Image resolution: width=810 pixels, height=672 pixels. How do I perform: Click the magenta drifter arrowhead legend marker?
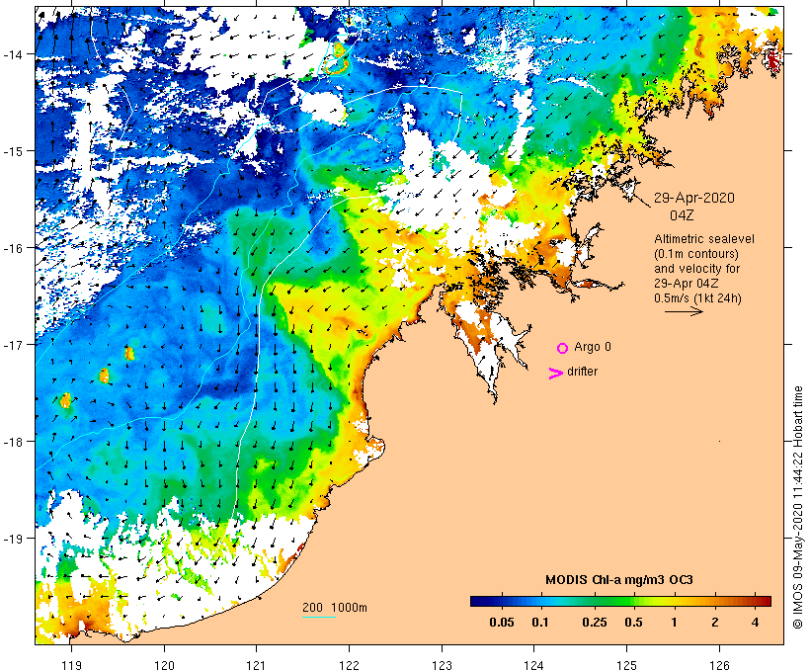[x=556, y=374]
